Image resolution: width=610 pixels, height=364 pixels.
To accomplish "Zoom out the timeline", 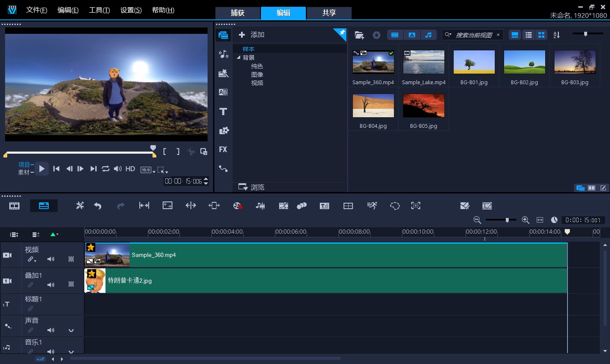I will coord(477,220).
